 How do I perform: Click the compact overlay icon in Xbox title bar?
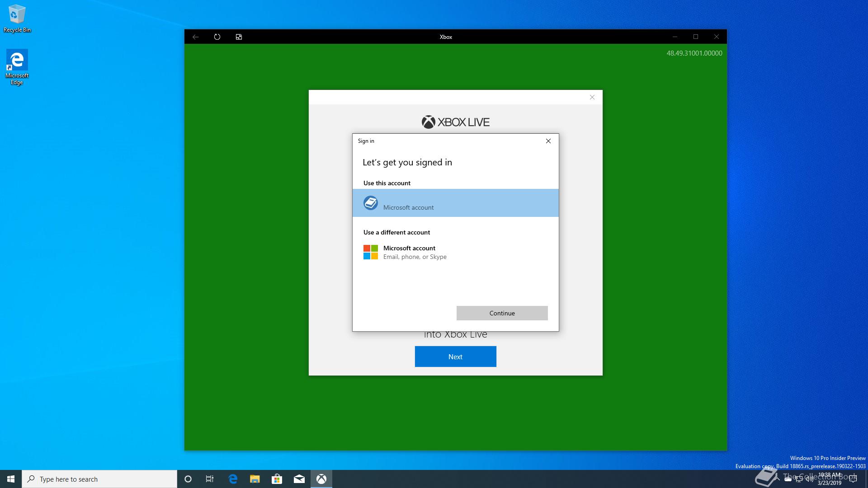coord(239,37)
